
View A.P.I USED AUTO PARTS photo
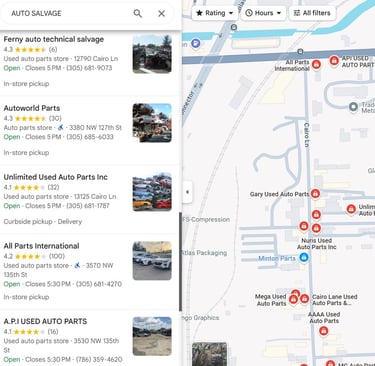(152, 336)
